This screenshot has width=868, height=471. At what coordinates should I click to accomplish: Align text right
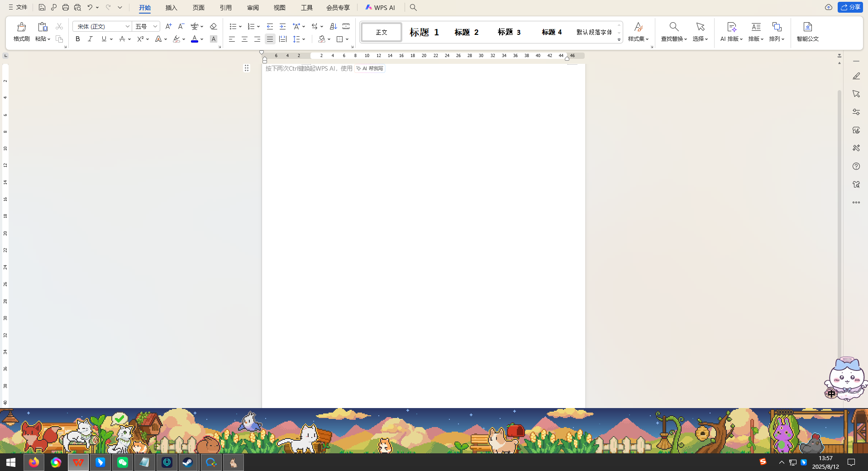click(x=257, y=39)
